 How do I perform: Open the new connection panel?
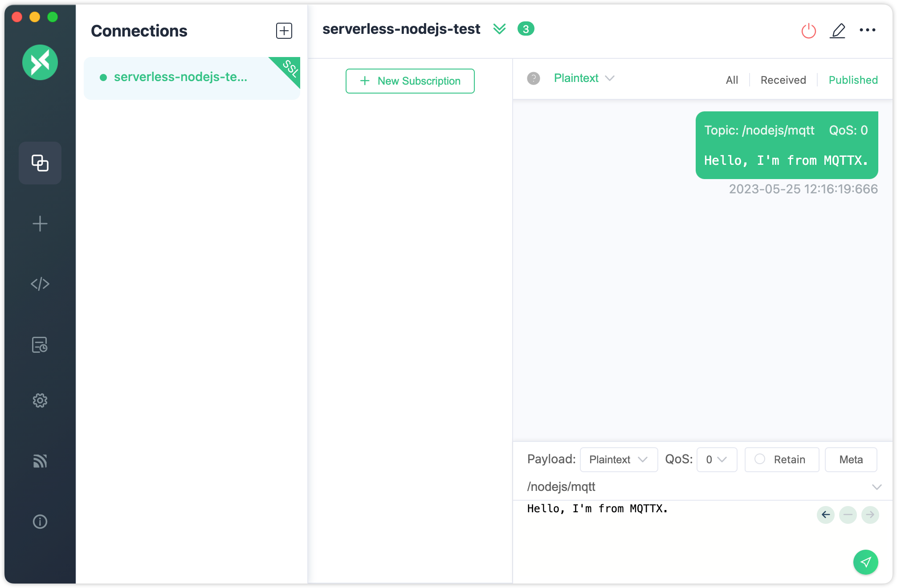[x=283, y=30]
